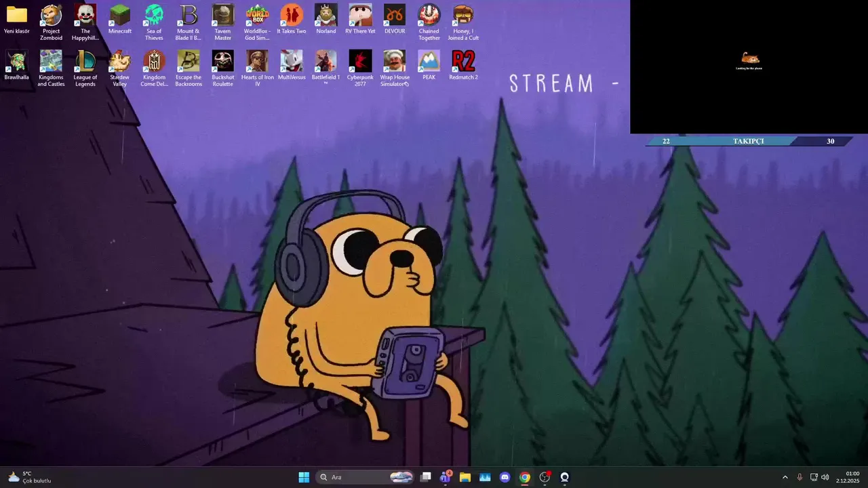The width and height of the screenshot is (868, 488).
Task: Select Hearts of Iron IV icon
Action: pos(257,68)
